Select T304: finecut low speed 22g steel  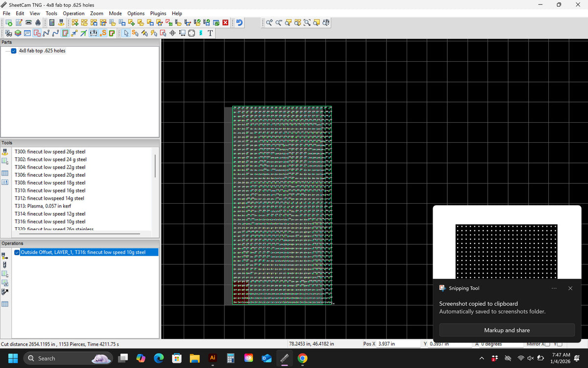tap(50, 167)
